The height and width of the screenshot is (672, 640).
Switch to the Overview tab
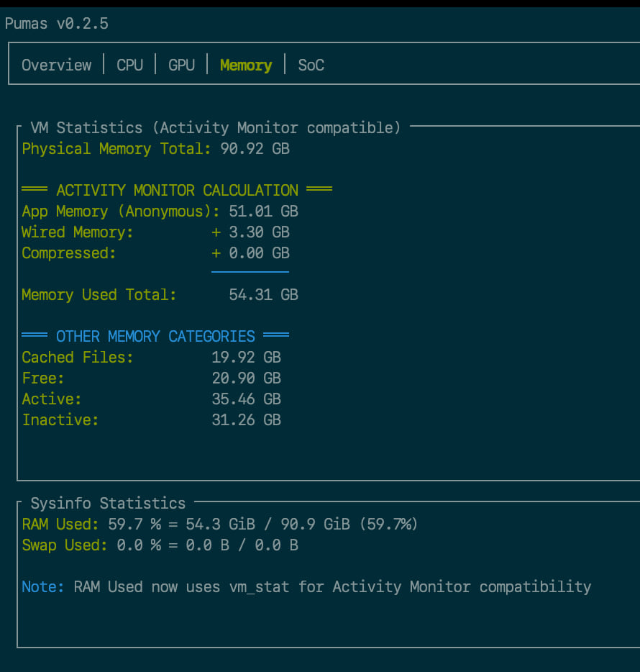click(x=57, y=65)
